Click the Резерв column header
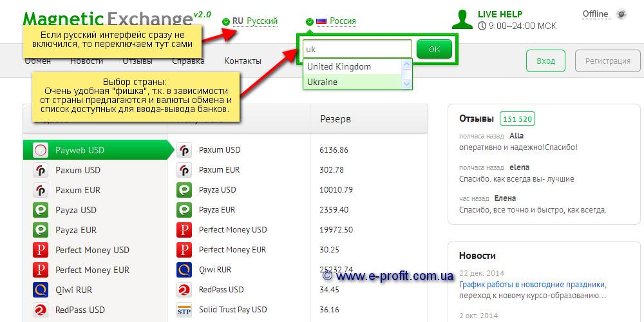Viewport: 644px width, 322px height. pyautogui.click(x=336, y=119)
